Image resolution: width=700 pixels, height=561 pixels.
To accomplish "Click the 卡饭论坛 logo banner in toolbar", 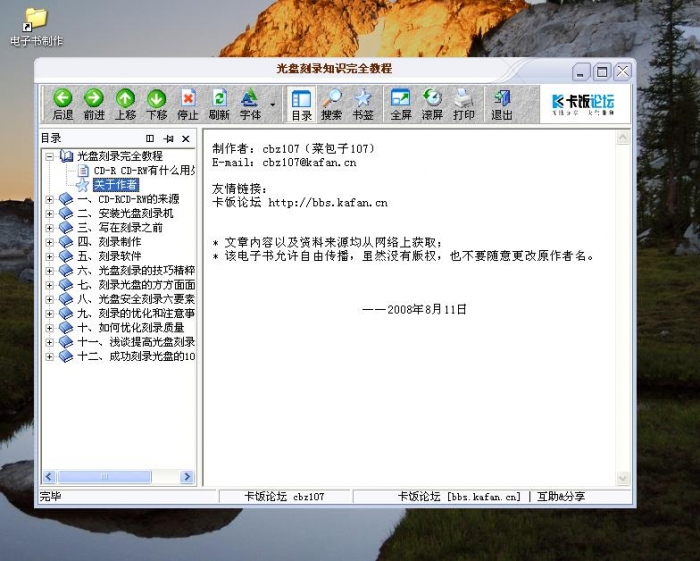I will coord(583,103).
